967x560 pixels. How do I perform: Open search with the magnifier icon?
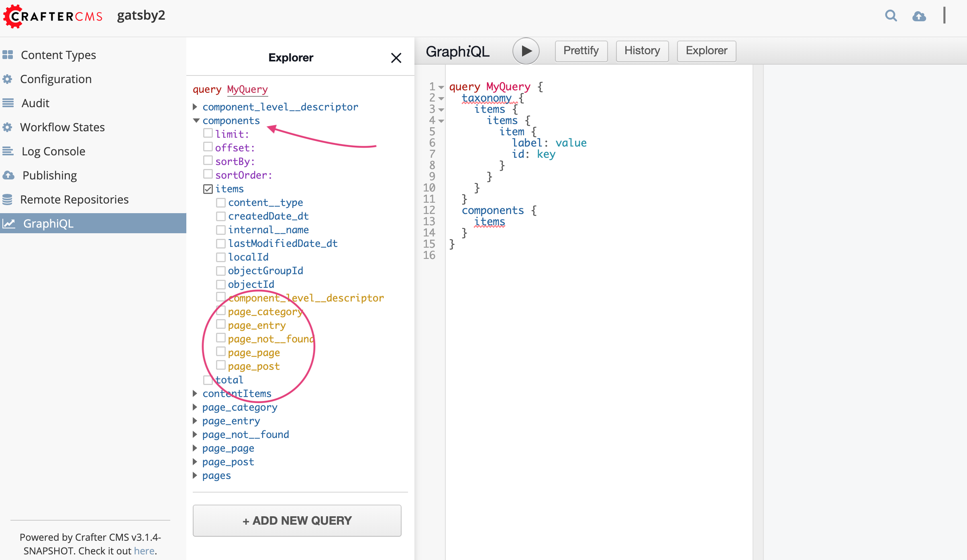(x=891, y=16)
